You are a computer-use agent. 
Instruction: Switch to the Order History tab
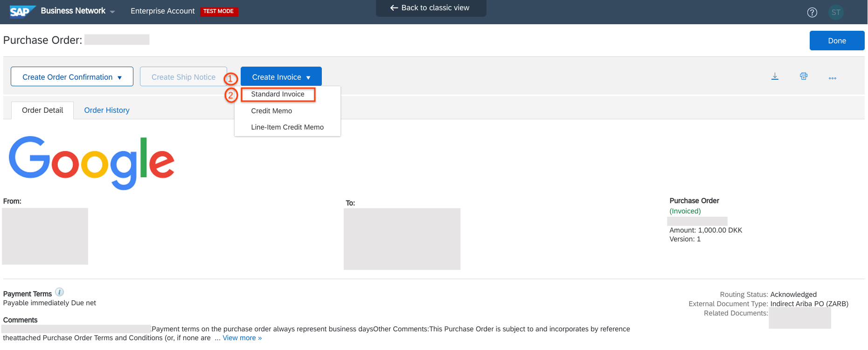click(x=107, y=110)
